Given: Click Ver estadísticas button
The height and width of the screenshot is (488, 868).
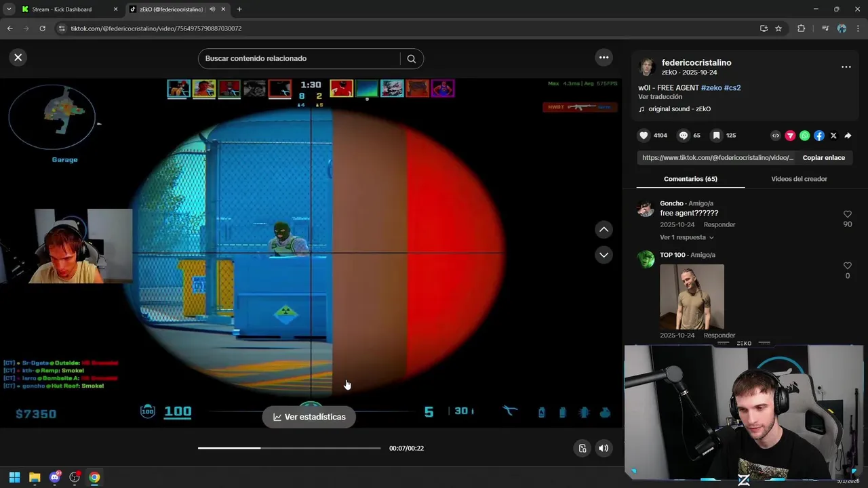Looking at the screenshot, I should (x=309, y=417).
